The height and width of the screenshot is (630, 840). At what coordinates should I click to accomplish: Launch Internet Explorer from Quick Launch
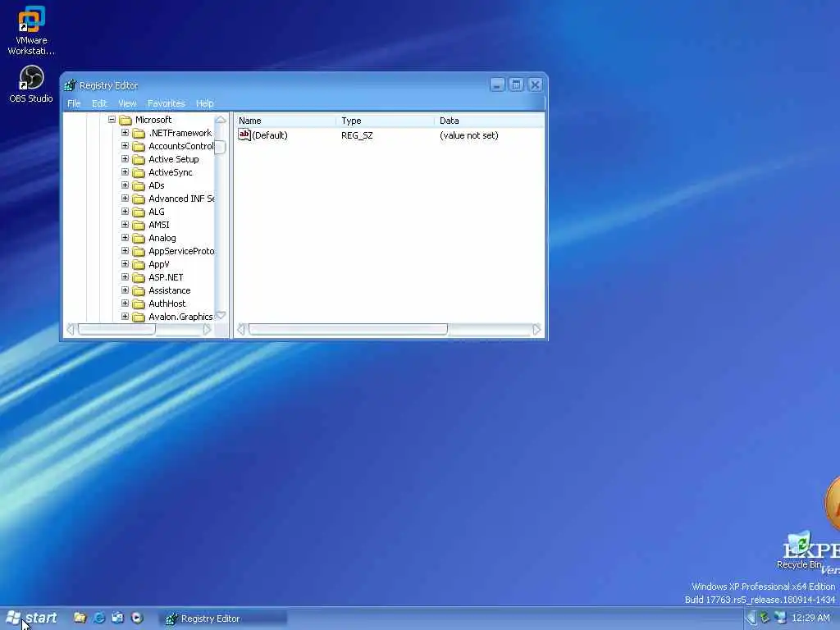pos(99,618)
